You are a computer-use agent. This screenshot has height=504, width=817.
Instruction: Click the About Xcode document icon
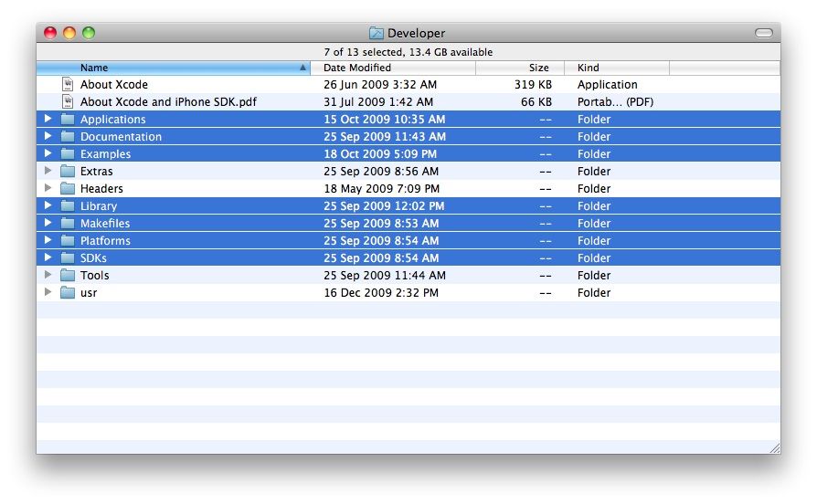tap(68, 84)
